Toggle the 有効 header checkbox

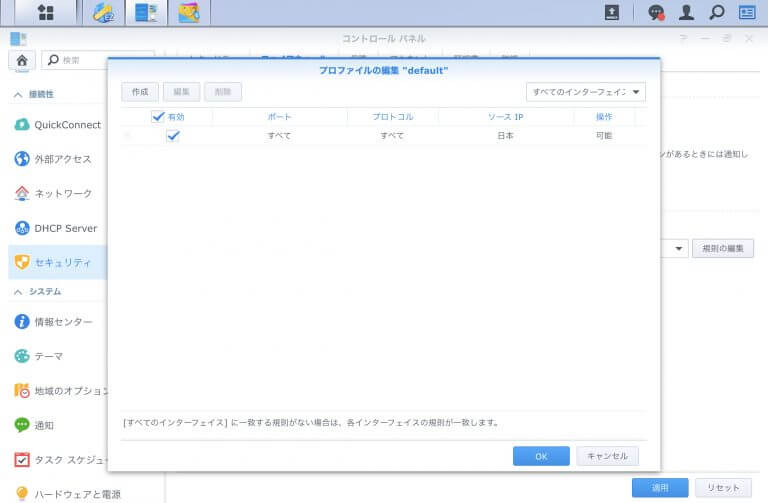tap(158, 117)
